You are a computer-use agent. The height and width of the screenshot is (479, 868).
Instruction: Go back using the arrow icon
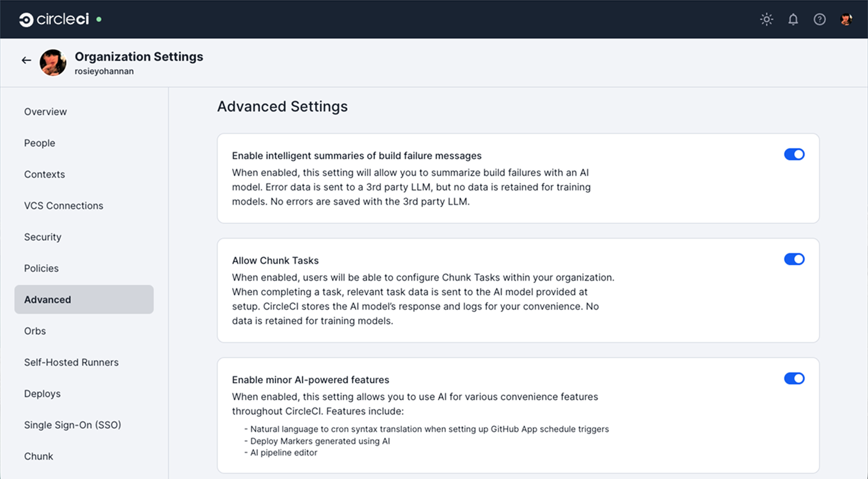[26, 60]
